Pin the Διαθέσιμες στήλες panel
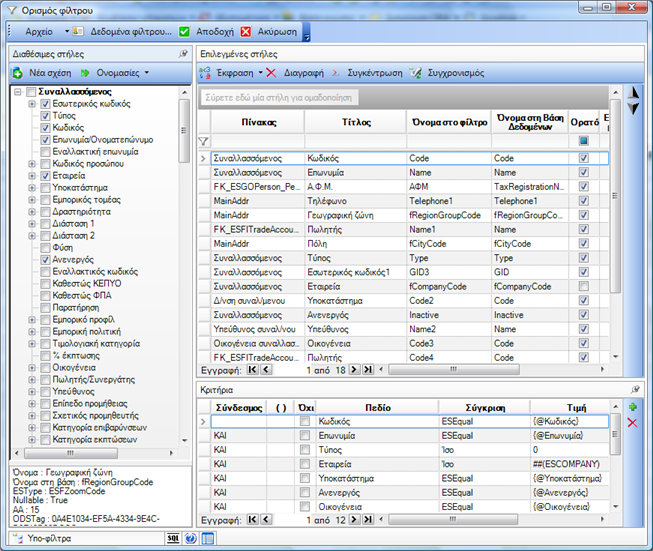Viewport: 653px width, 551px height. [x=183, y=54]
